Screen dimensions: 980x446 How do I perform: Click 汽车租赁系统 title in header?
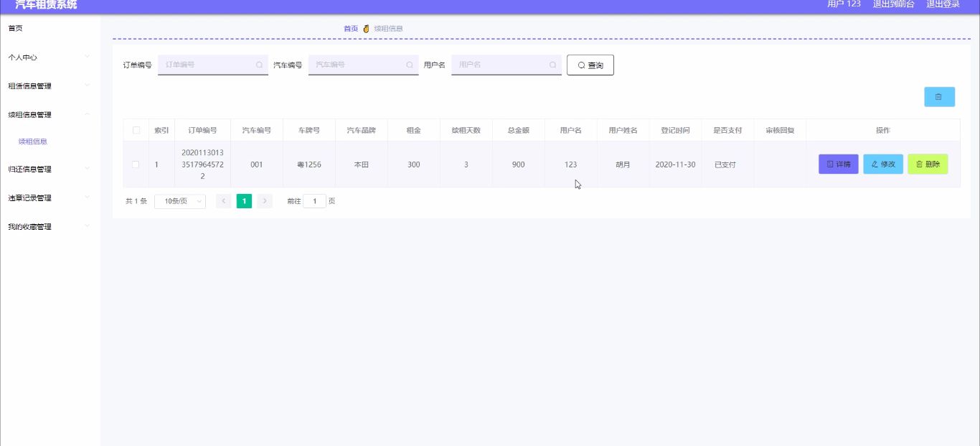(46, 4)
